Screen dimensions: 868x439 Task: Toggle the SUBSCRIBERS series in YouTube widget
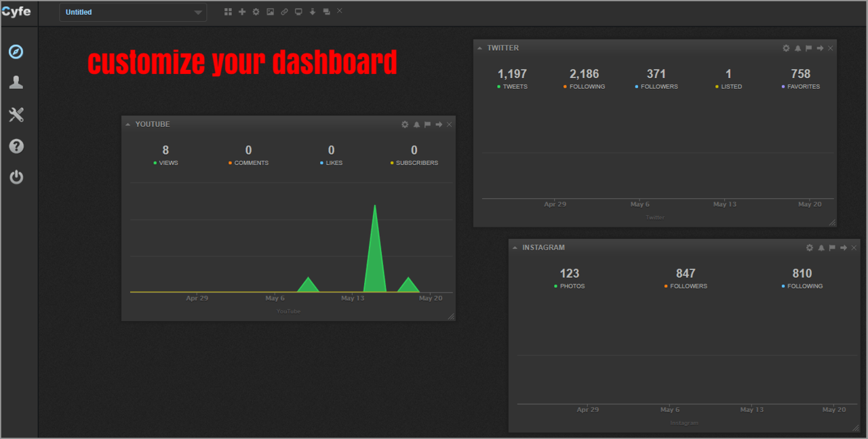tap(414, 163)
